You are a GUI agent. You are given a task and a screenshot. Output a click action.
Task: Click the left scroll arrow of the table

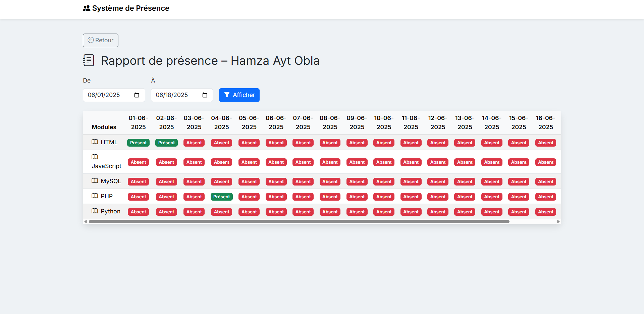point(86,221)
